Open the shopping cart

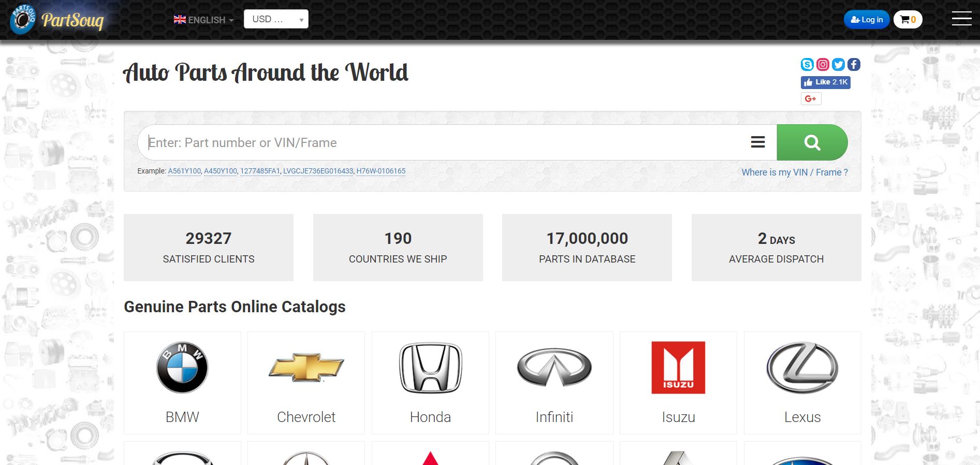(x=908, y=20)
